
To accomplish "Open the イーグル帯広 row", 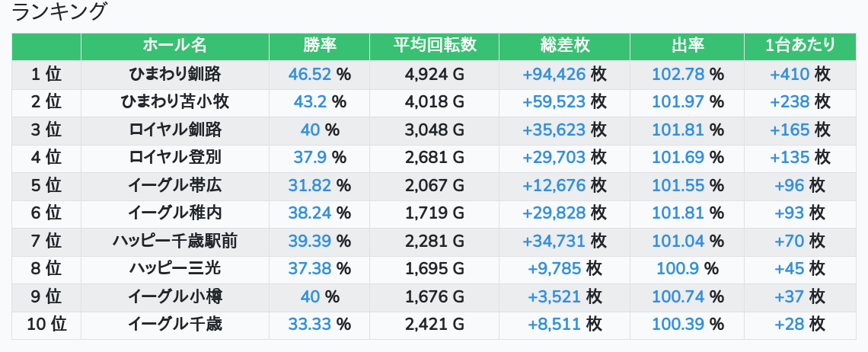I will pyautogui.click(x=175, y=186).
